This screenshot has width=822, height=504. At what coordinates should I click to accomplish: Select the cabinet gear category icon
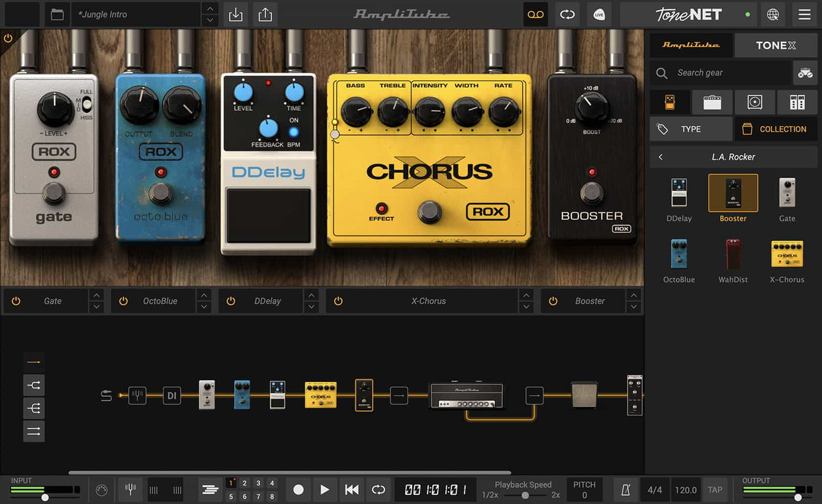pyautogui.click(x=755, y=103)
